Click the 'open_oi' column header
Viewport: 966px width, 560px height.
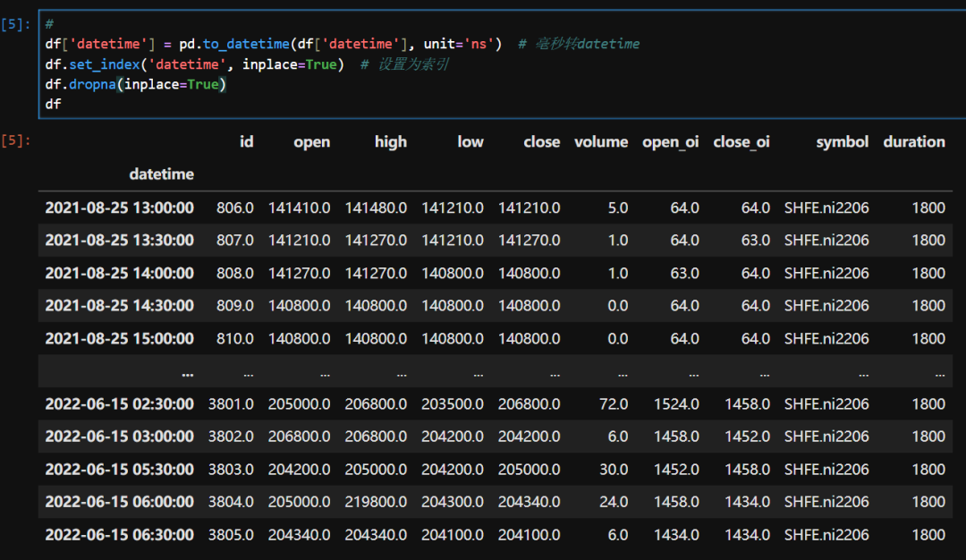pos(670,142)
